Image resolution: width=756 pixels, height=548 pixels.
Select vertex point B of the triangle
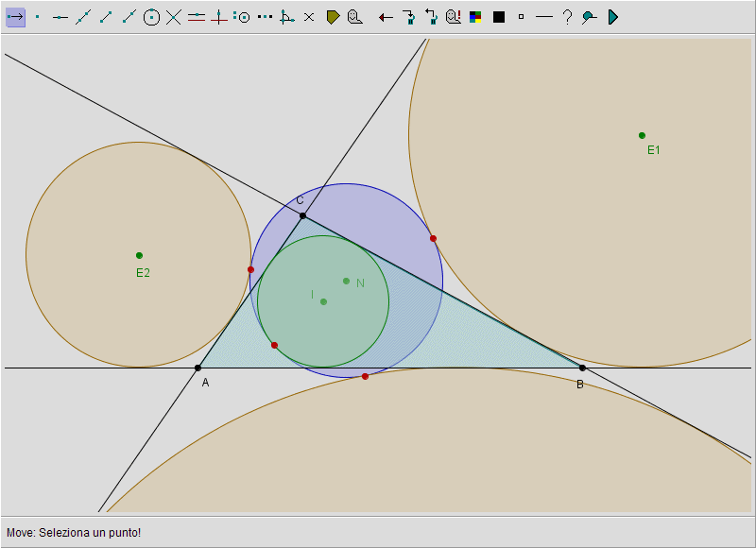tap(582, 368)
